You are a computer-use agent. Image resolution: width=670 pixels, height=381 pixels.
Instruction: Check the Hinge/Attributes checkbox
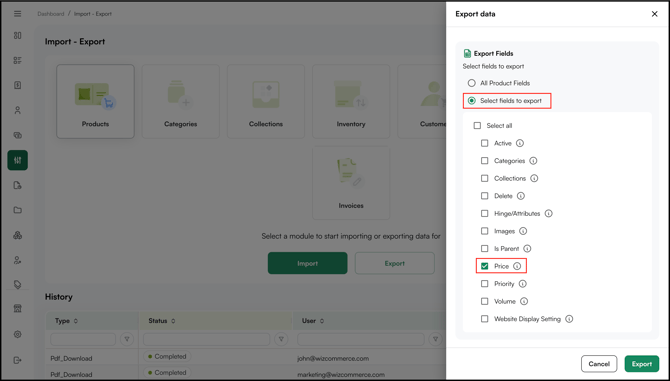[485, 213]
